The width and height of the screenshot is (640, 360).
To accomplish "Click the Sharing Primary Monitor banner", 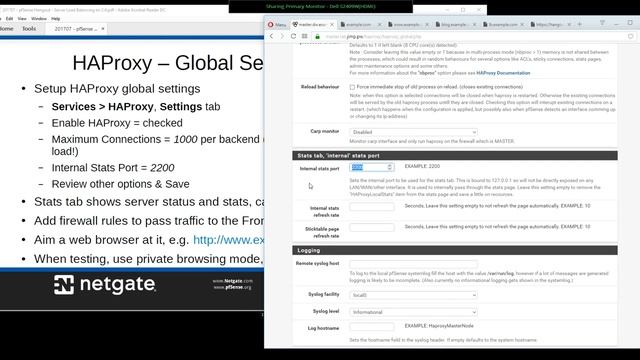I will [320, 7].
